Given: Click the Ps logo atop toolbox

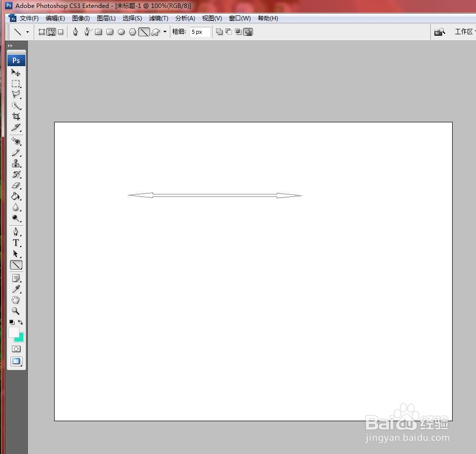Looking at the screenshot, I should 16,61.
